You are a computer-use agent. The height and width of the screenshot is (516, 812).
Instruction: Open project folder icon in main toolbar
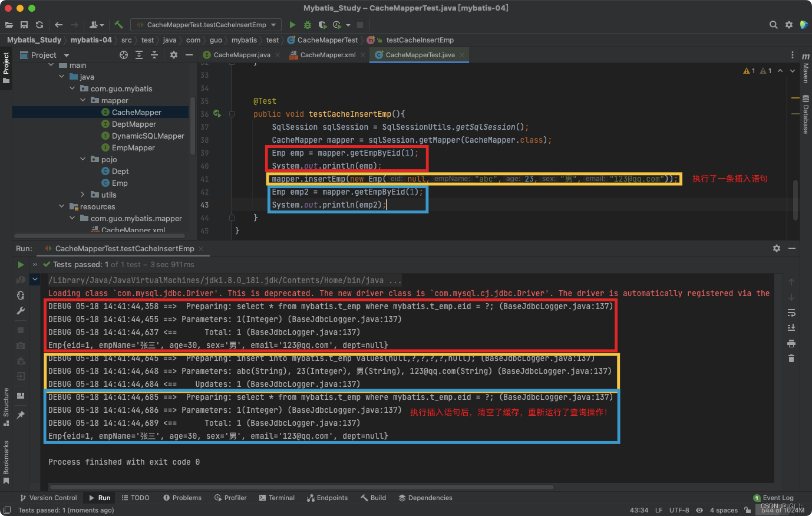tap(9, 25)
